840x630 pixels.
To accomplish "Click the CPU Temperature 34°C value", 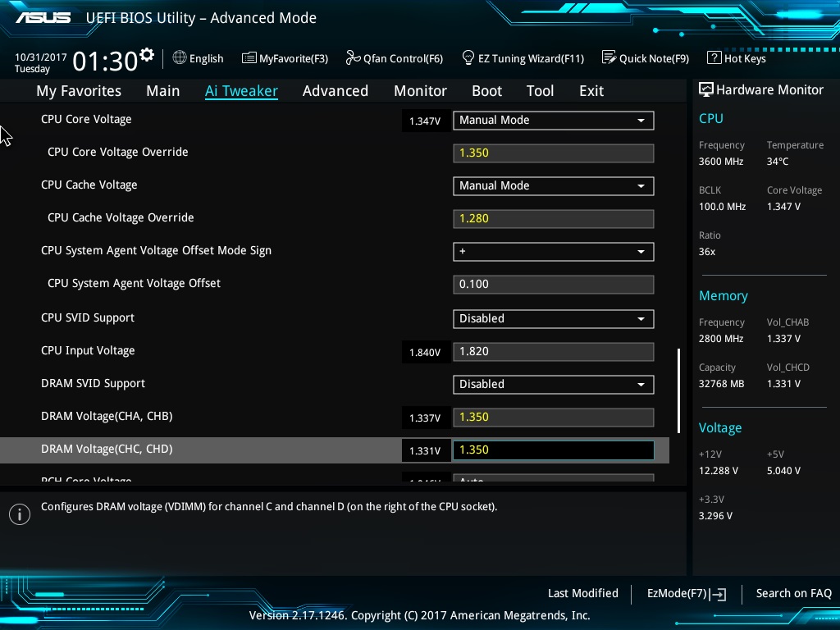I will point(778,162).
